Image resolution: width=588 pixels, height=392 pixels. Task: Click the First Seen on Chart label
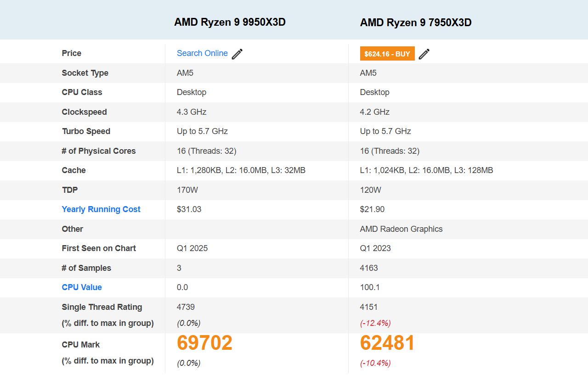coord(99,248)
